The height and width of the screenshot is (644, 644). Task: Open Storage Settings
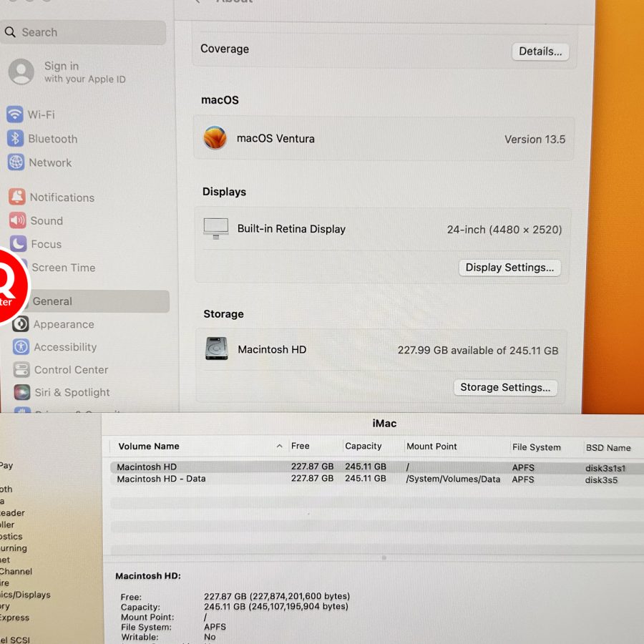pos(505,388)
